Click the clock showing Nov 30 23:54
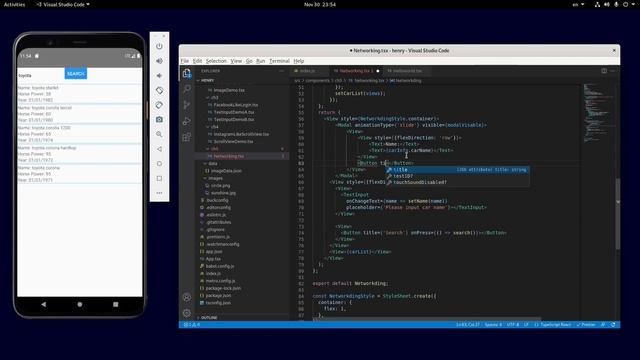Image resolution: width=640 pixels, height=360 pixels. (320, 4)
